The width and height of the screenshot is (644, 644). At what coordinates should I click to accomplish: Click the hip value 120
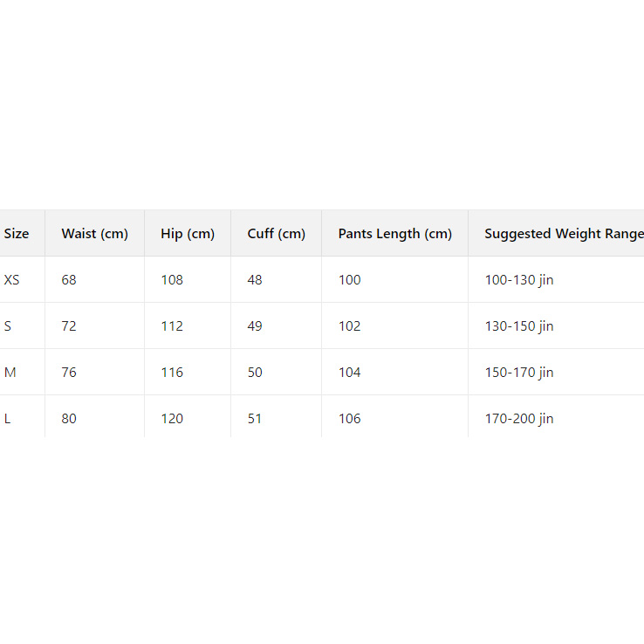[x=172, y=419]
